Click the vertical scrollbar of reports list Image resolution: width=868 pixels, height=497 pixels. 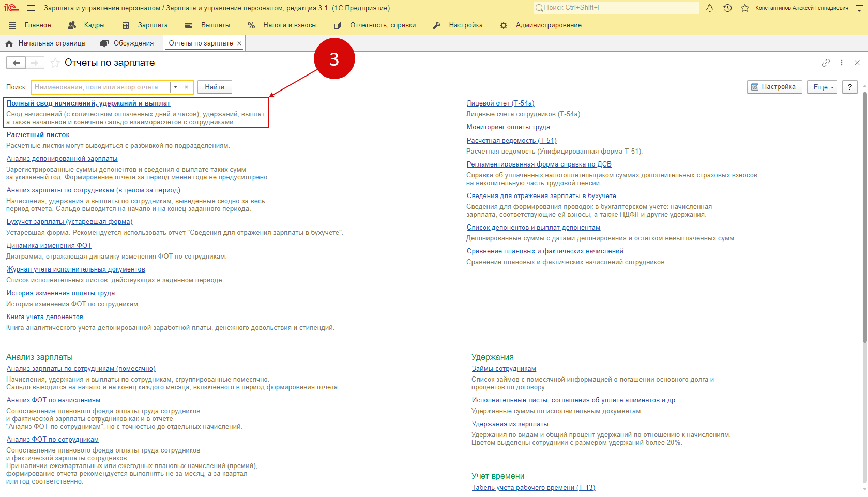pos(864,217)
